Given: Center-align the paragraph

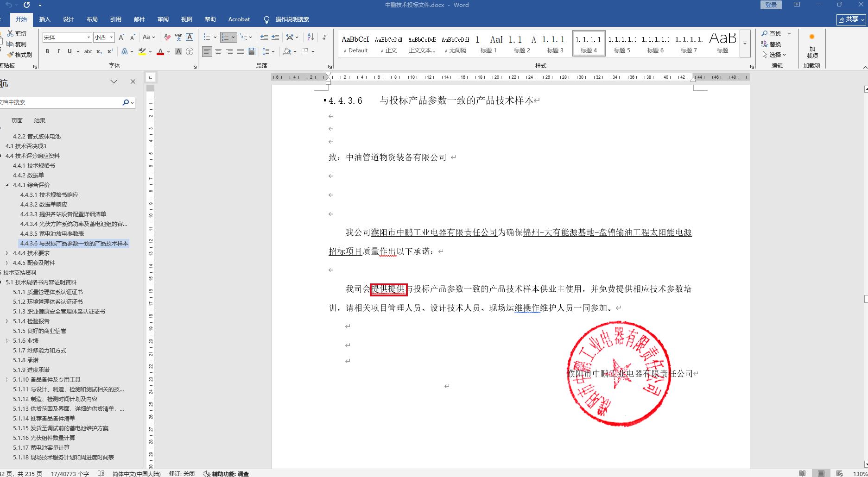Looking at the screenshot, I should (x=218, y=51).
